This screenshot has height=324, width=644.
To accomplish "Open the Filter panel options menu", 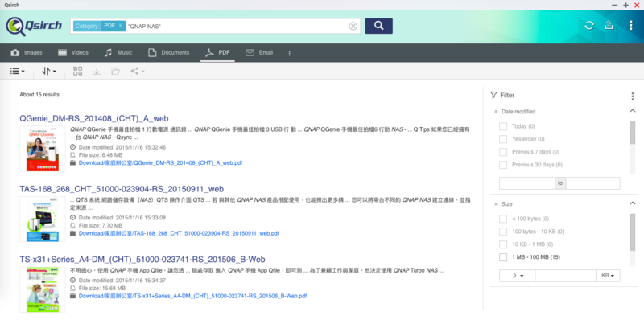I will (x=633, y=96).
